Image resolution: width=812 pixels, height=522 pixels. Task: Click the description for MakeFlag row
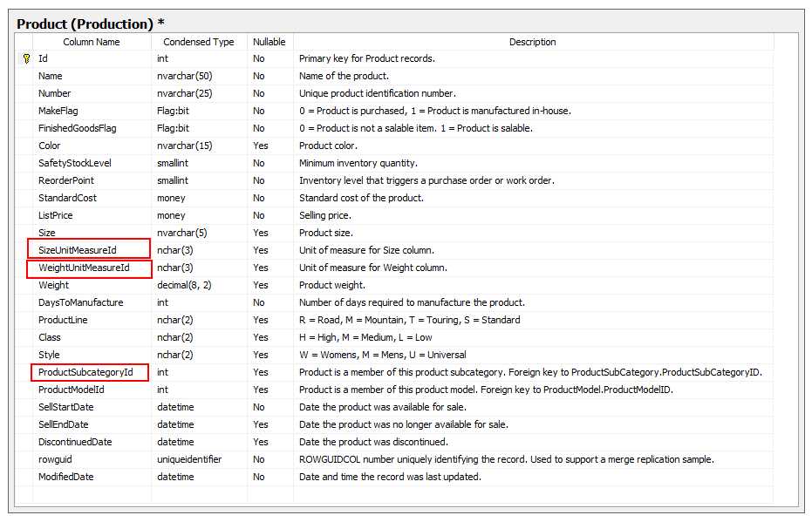click(x=435, y=111)
